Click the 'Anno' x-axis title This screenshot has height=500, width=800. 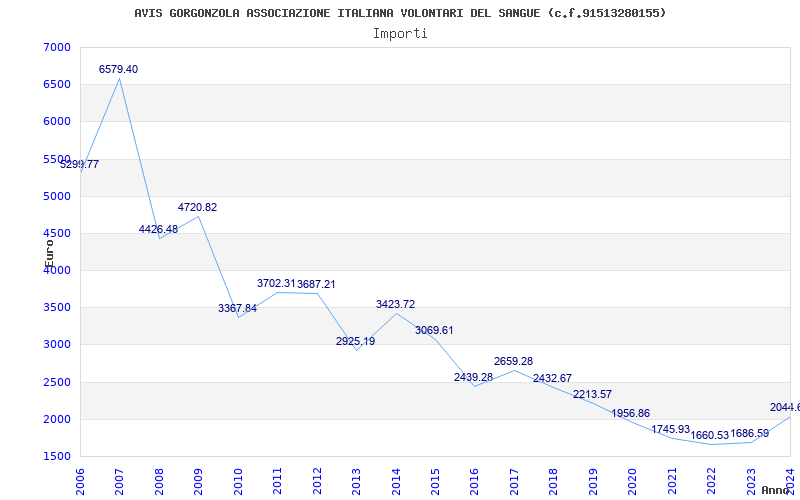pos(776,490)
